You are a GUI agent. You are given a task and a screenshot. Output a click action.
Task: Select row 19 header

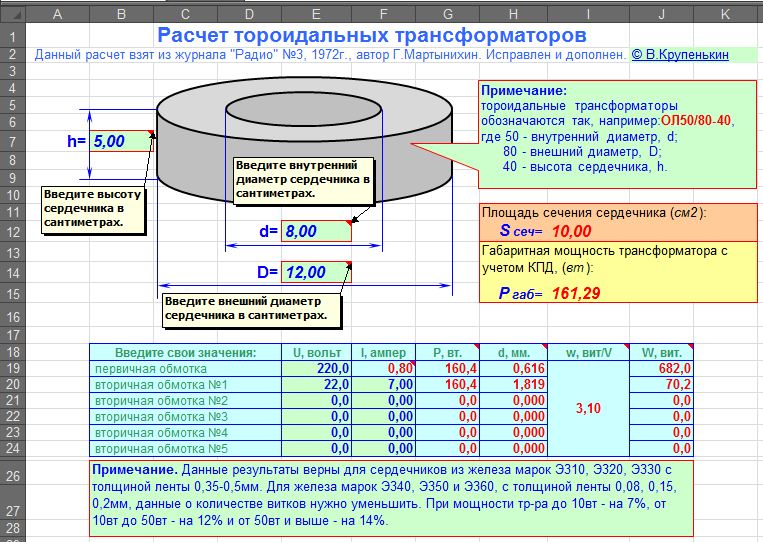[13, 368]
